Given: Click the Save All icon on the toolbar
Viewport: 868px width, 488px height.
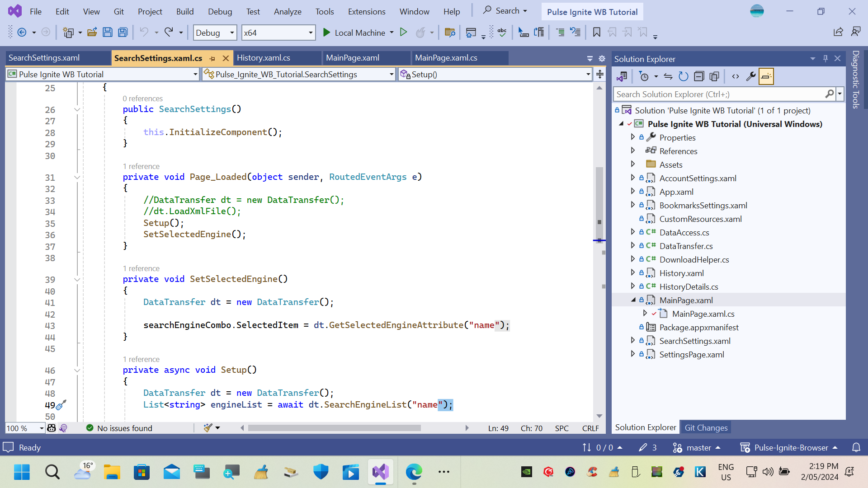Looking at the screenshot, I should [122, 32].
